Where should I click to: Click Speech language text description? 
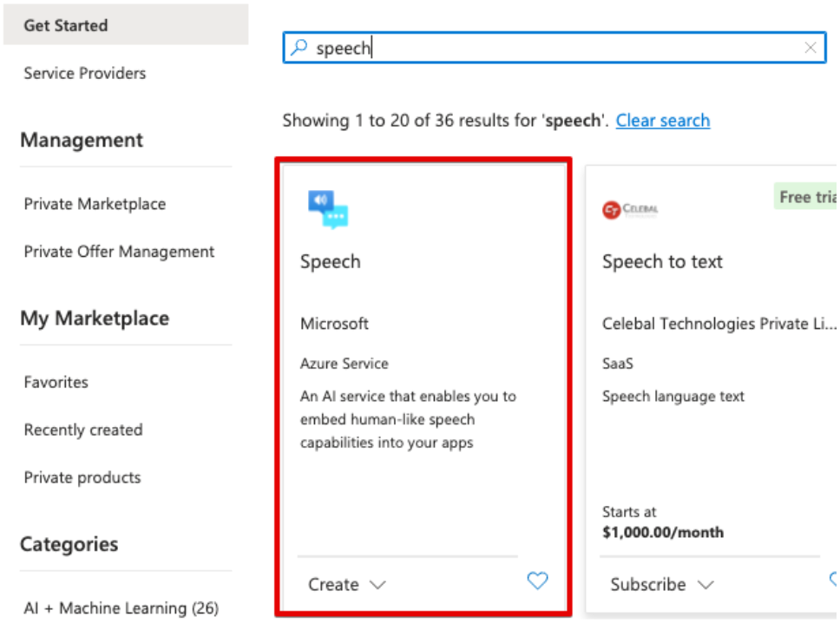pyautogui.click(x=673, y=397)
